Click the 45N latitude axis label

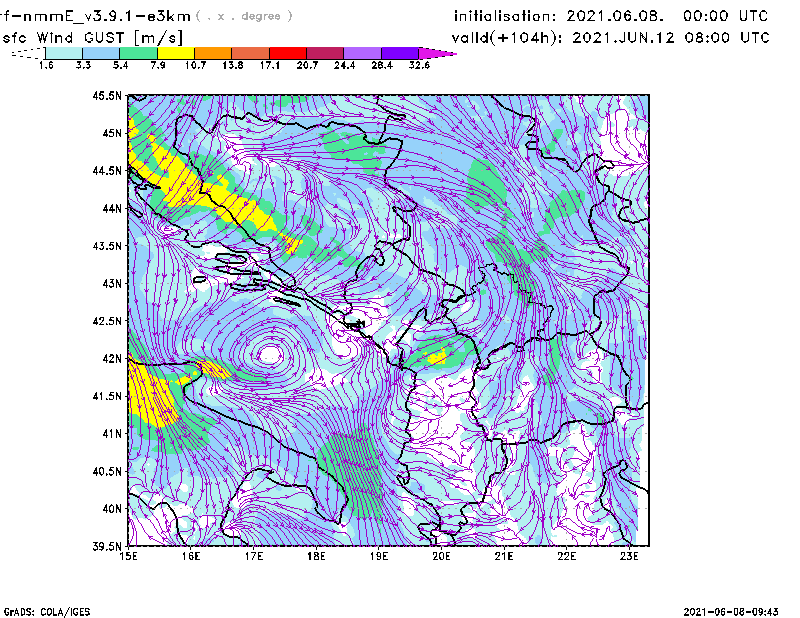(112, 133)
